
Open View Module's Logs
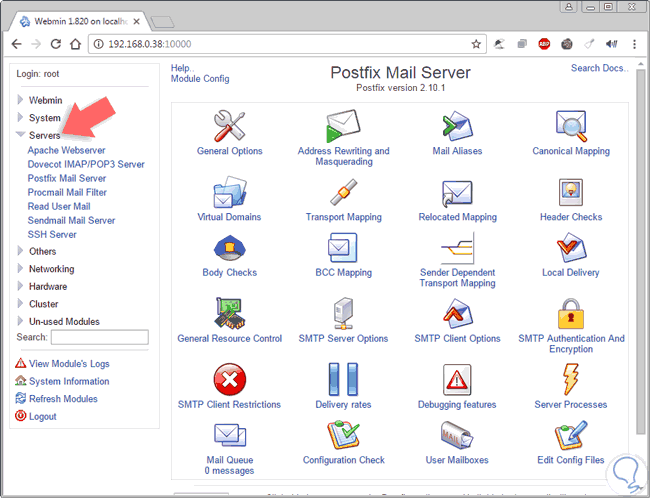point(69,364)
